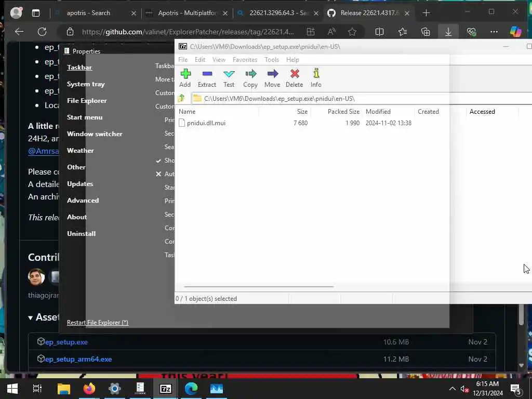Open Edge collections icon
532x399 pixels.
coord(425,32)
